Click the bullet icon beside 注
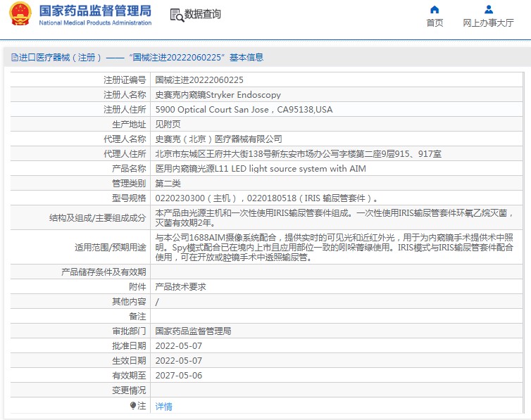Screen dimensions: 531x420 click(132, 405)
